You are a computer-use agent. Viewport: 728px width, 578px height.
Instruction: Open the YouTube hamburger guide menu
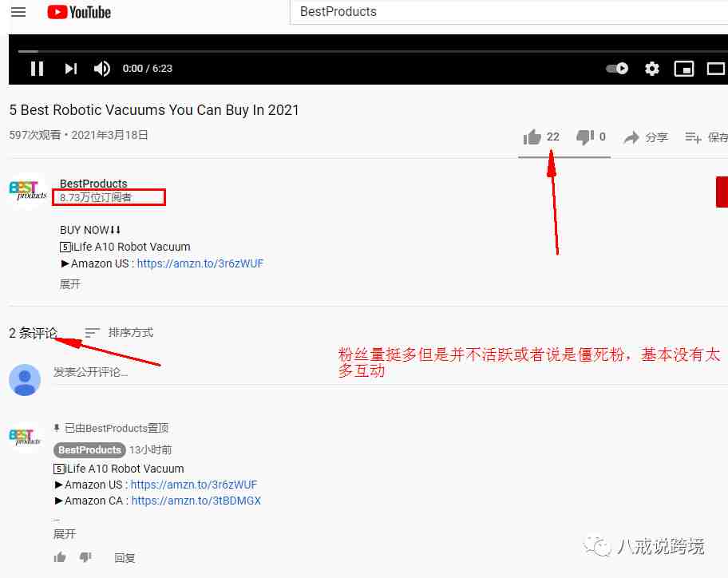(18, 12)
